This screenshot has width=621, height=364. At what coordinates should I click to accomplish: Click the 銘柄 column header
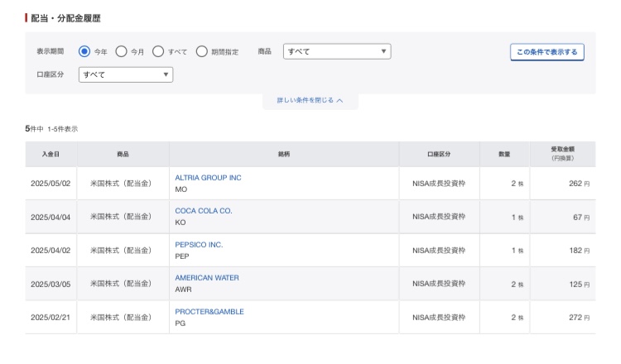[284, 154]
